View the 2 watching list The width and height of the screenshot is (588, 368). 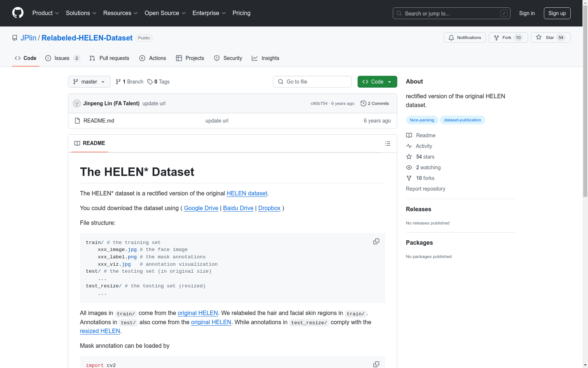point(423,167)
